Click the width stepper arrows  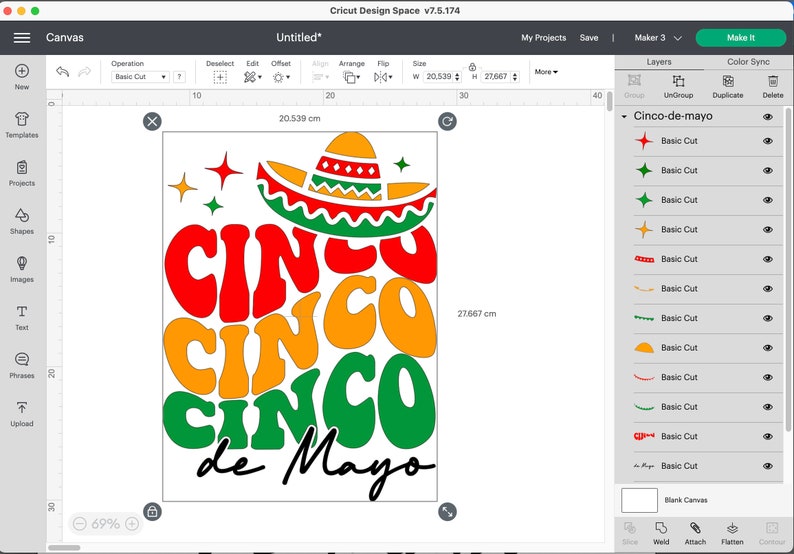(457, 77)
